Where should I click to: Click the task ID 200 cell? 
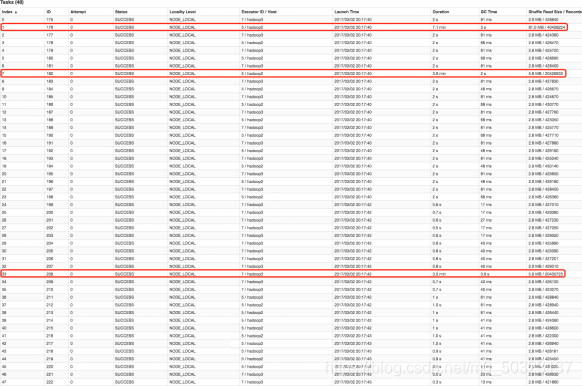click(x=50, y=212)
